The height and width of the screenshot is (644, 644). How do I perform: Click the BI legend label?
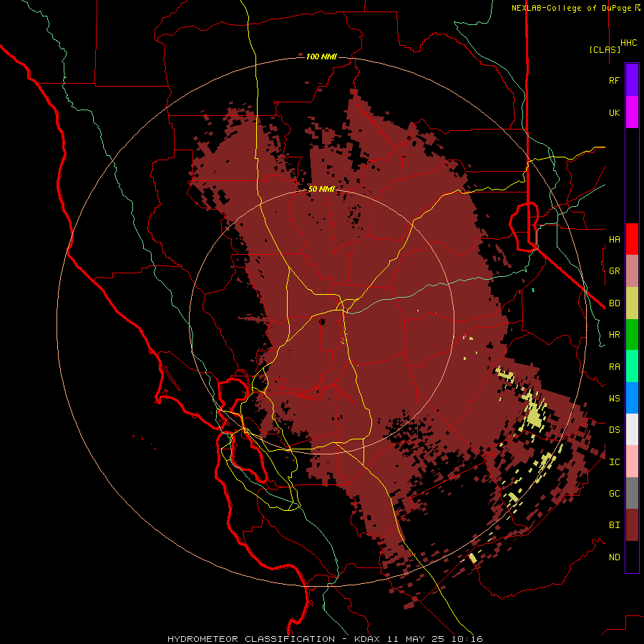(x=614, y=525)
